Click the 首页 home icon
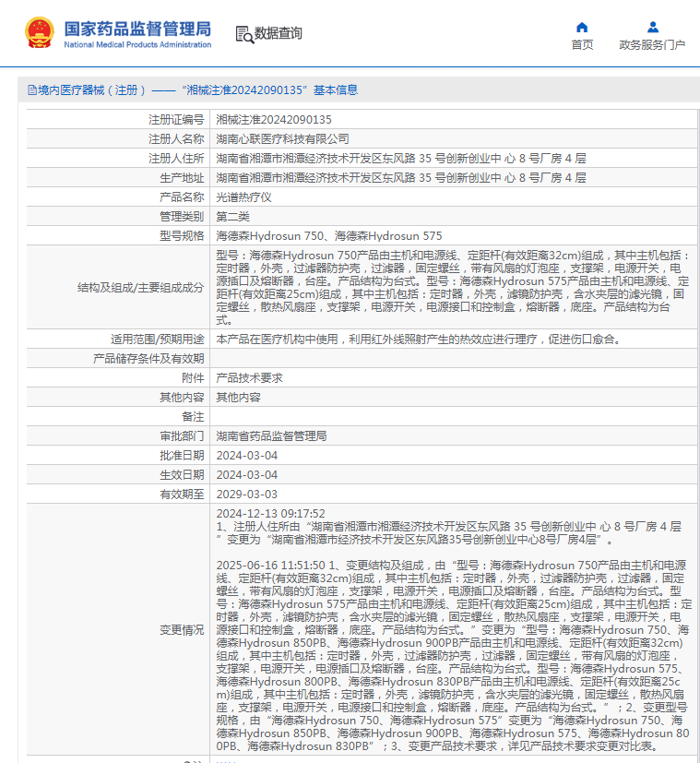 [x=582, y=28]
